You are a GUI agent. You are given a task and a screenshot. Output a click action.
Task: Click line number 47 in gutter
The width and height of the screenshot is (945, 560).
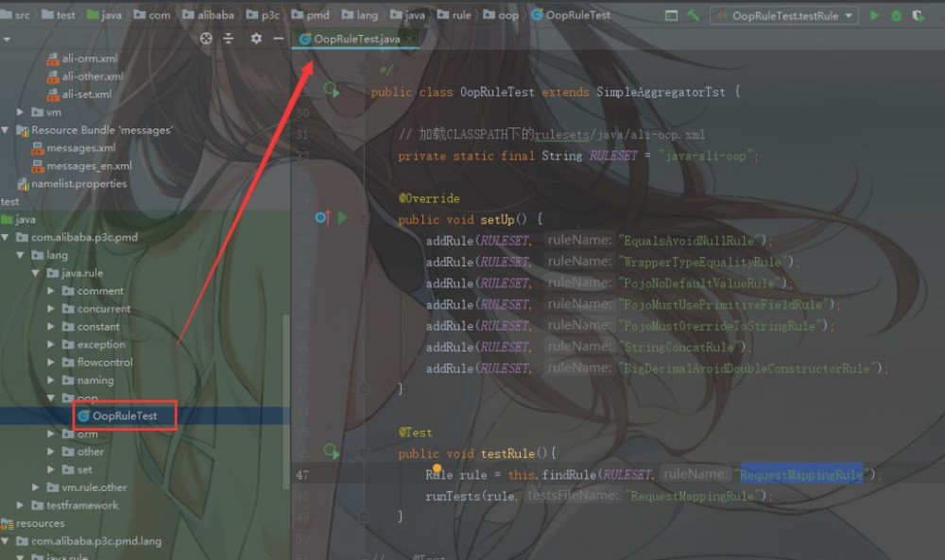(x=302, y=475)
